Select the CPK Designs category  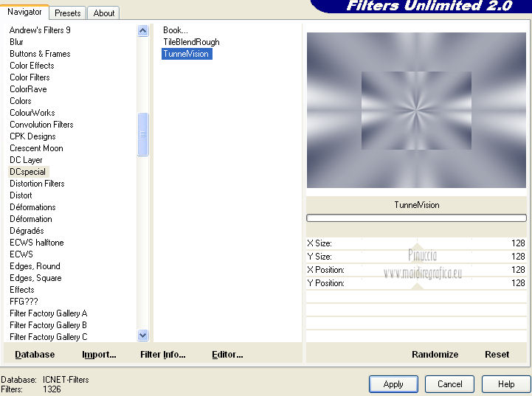tap(32, 136)
